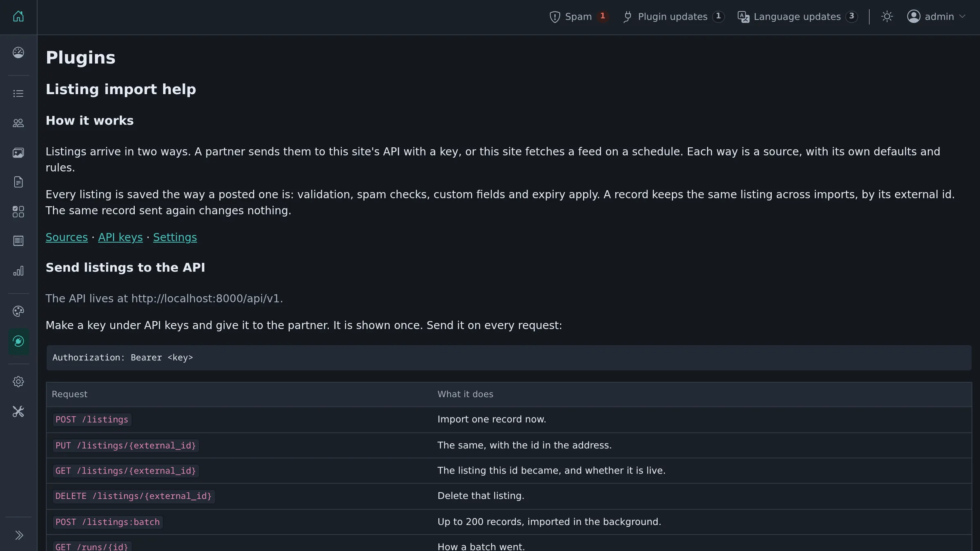Viewport: 980px width, 551px height.
Task: Toggle light theme sun icon
Action: click(887, 17)
